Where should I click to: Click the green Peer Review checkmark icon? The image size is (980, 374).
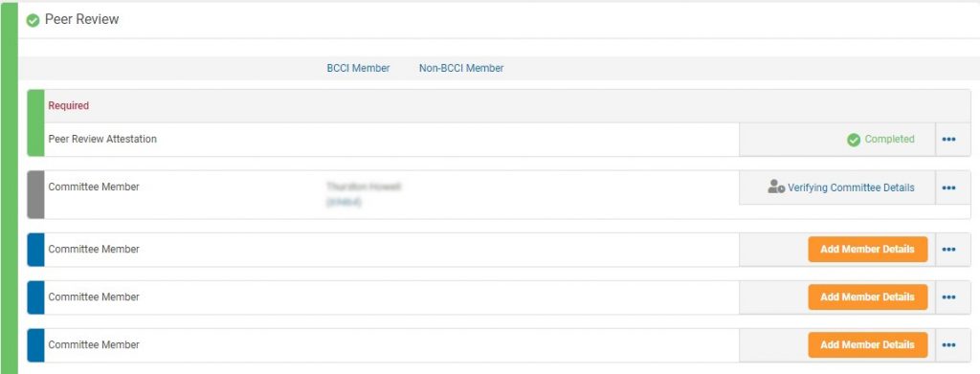(x=33, y=21)
